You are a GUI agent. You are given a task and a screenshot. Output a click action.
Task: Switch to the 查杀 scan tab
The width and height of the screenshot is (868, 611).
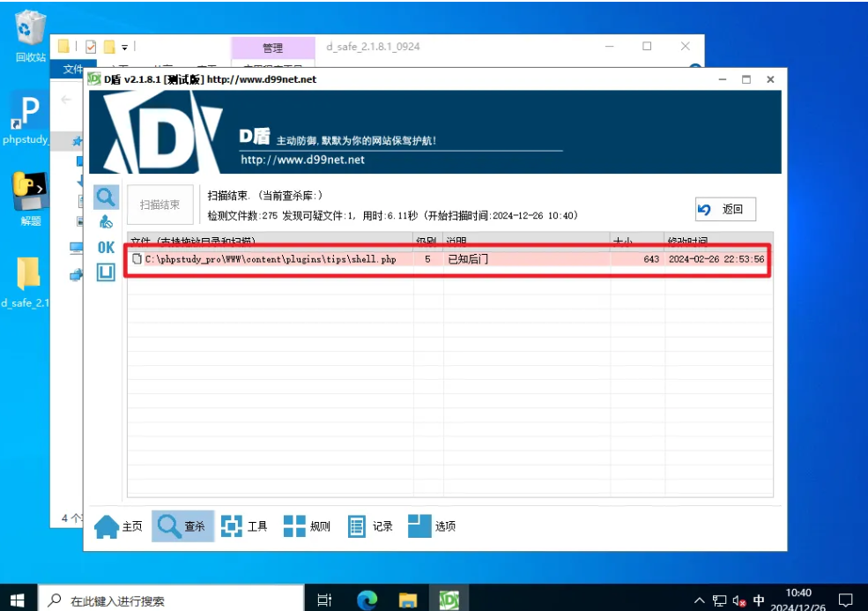pos(182,526)
